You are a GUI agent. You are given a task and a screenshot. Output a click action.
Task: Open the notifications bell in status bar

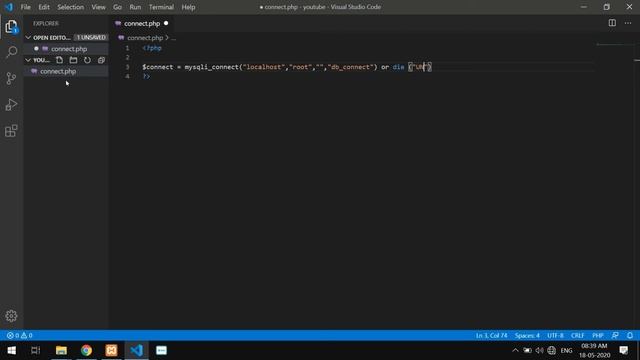click(630, 336)
